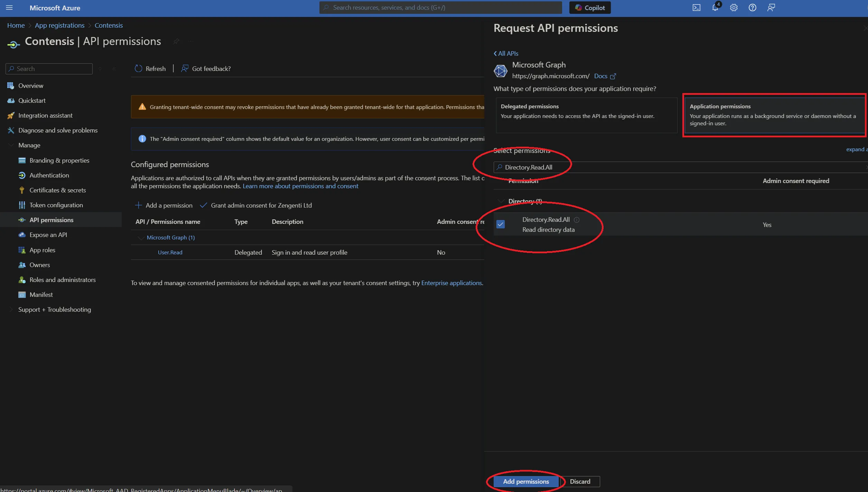
Task: Open Owners page
Action: pyautogui.click(x=39, y=265)
